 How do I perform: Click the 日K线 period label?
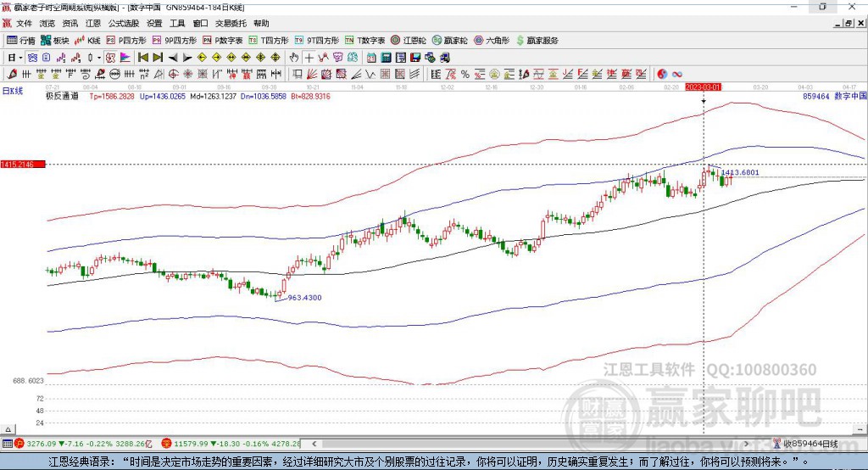click(13, 91)
